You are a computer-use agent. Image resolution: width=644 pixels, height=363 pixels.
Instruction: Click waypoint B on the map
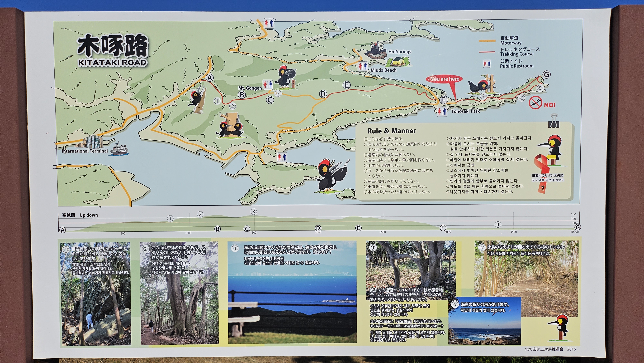point(241,95)
